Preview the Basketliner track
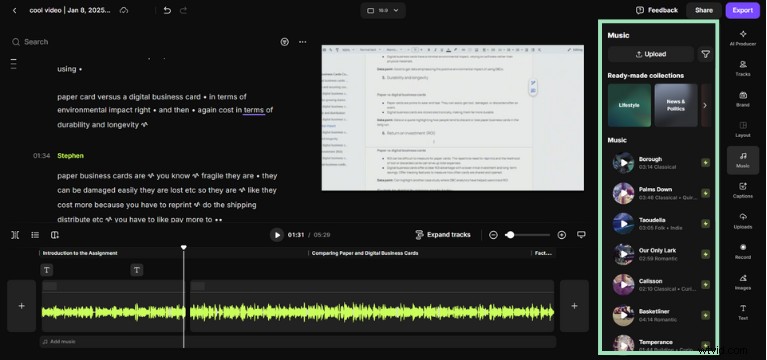 click(624, 315)
